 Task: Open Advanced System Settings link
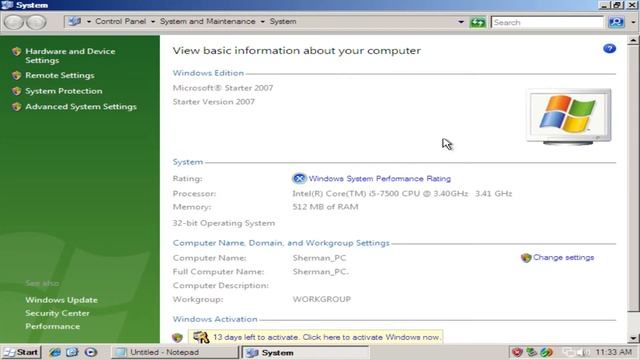[x=81, y=107]
